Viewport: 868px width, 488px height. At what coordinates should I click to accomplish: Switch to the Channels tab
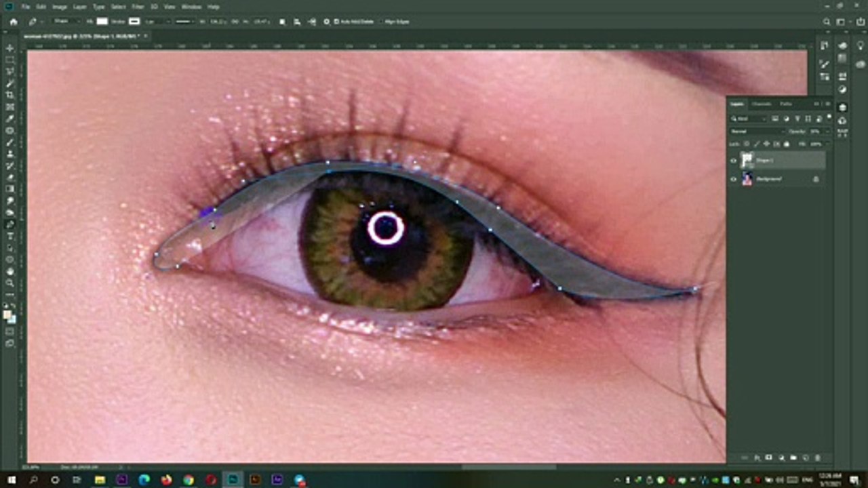pos(762,104)
